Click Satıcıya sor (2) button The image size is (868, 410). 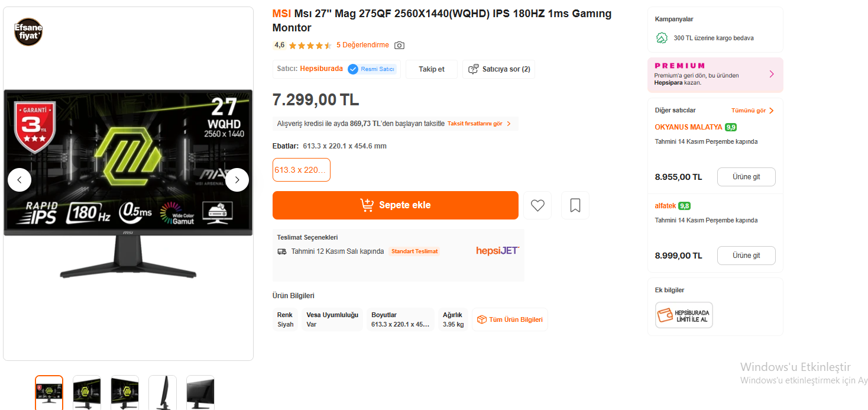(x=499, y=69)
